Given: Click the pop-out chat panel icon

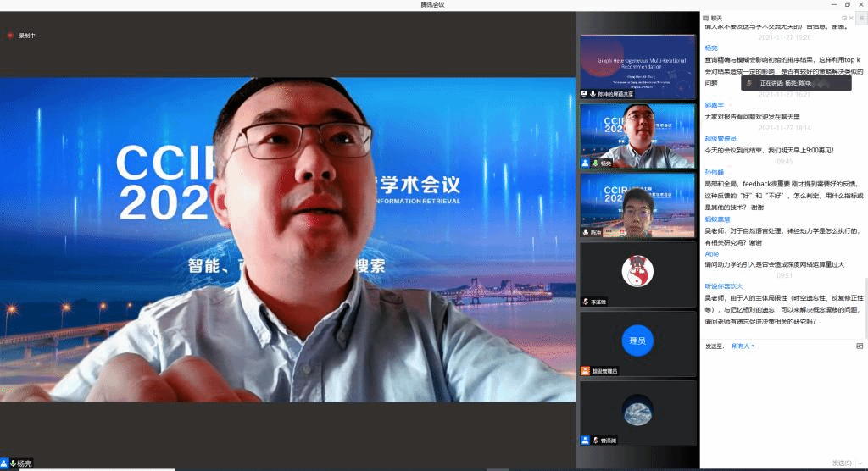Looking at the screenshot, I should [x=844, y=18].
